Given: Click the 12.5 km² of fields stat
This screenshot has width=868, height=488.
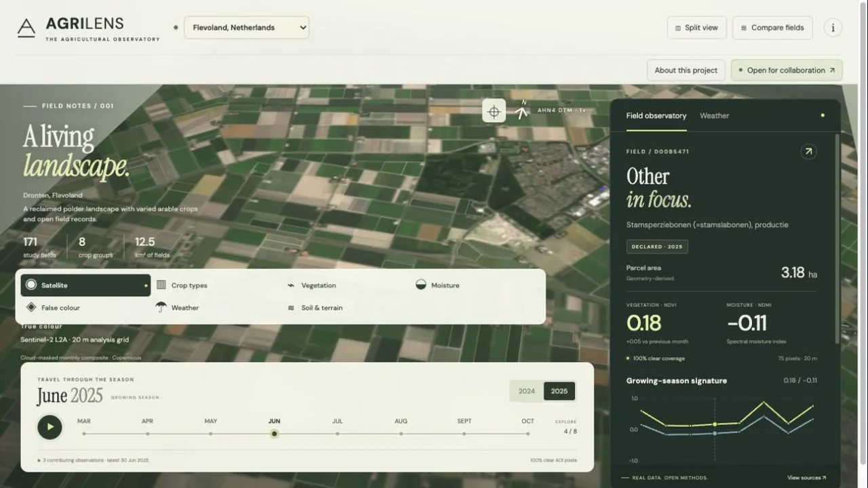Looking at the screenshot, I should click(152, 247).
